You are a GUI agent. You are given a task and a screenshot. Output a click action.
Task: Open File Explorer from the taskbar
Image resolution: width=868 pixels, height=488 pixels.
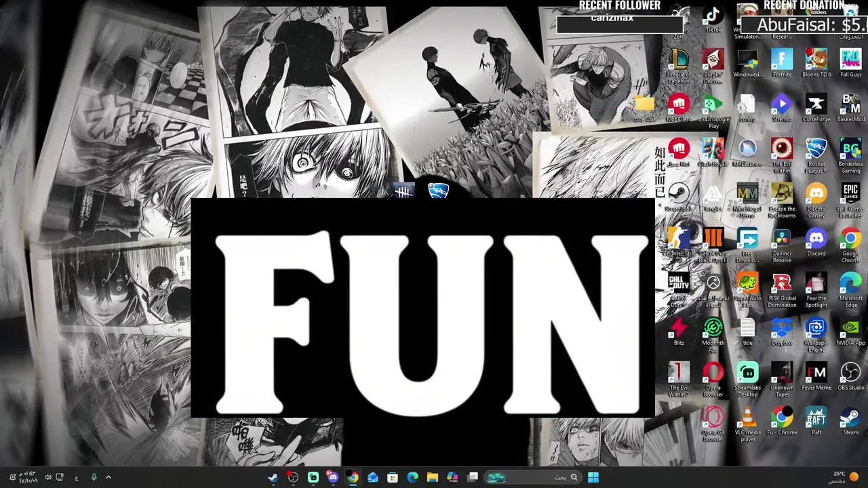point(433,477)
